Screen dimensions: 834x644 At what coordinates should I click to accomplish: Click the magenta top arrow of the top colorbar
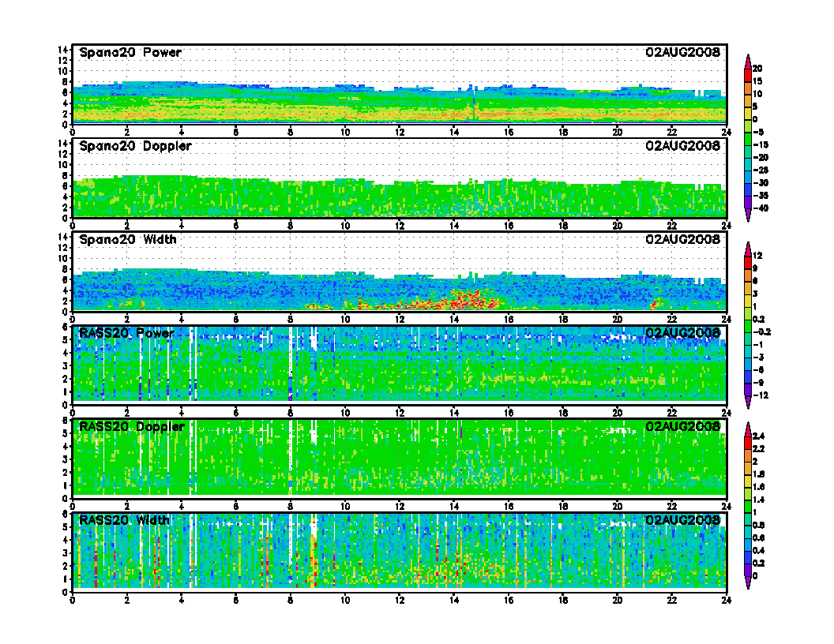point(748,62)
